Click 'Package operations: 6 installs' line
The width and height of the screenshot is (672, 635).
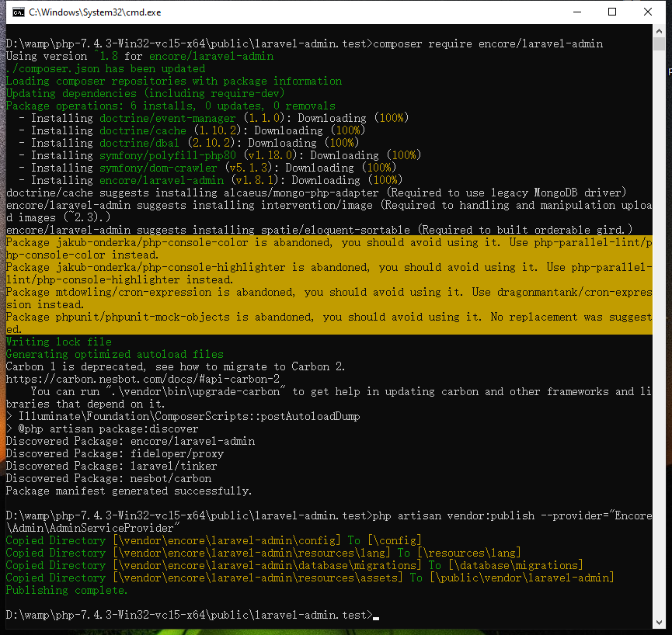click(x=171, y=106)
